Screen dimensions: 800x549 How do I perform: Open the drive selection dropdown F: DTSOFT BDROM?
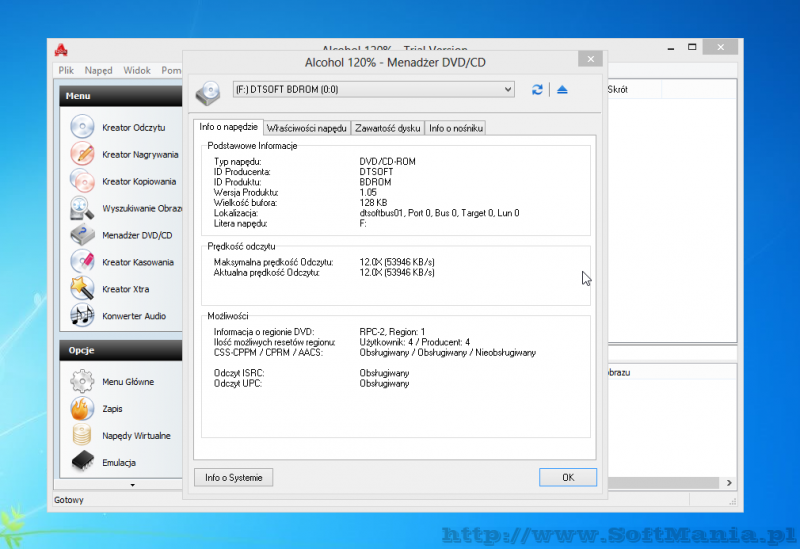click(x=373, y=89)
